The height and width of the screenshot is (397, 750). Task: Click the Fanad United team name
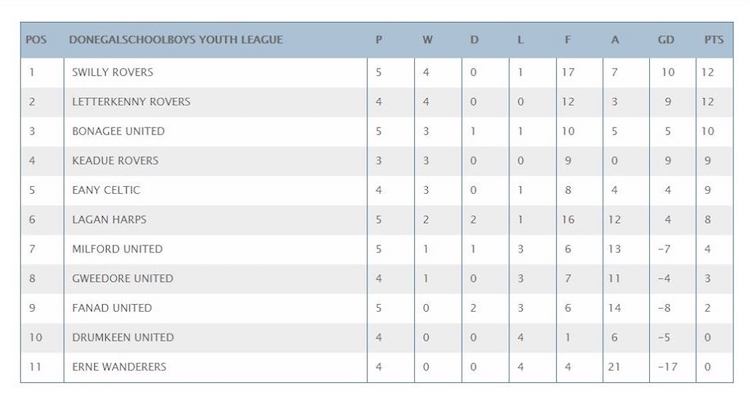click(x=112, y=308)
